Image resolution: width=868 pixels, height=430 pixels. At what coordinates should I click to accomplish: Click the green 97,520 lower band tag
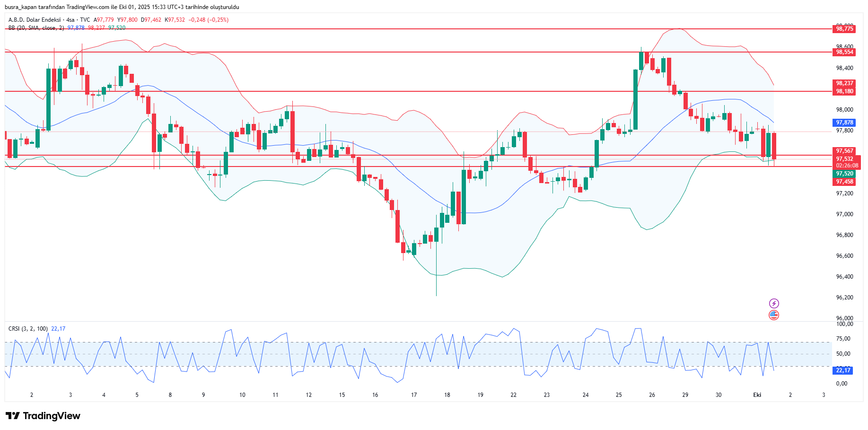[844, 174]
